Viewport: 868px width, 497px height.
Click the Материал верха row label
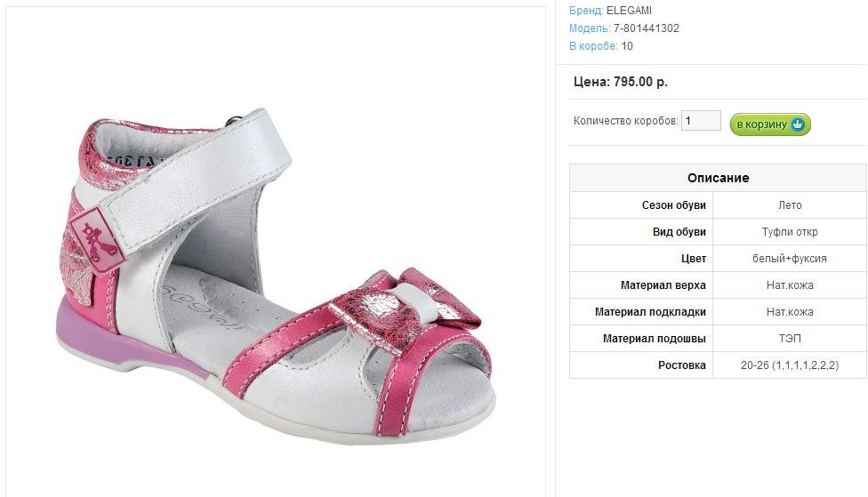coord(663,285)
